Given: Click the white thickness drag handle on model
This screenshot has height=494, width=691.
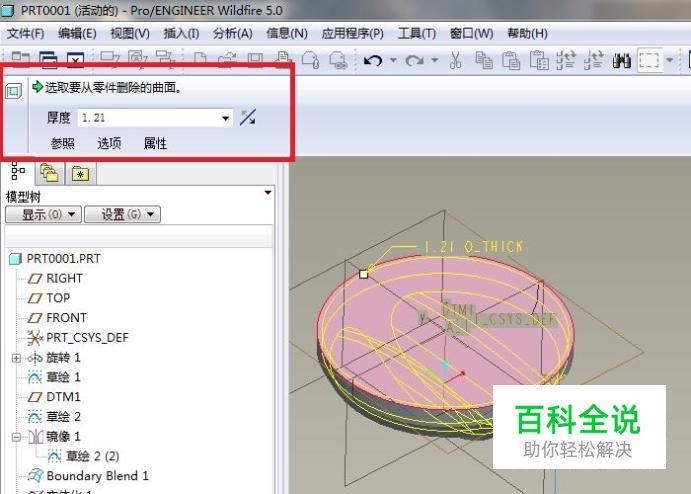Looking at the screenshot, I should pyautogui.click(x=364, y=274).
